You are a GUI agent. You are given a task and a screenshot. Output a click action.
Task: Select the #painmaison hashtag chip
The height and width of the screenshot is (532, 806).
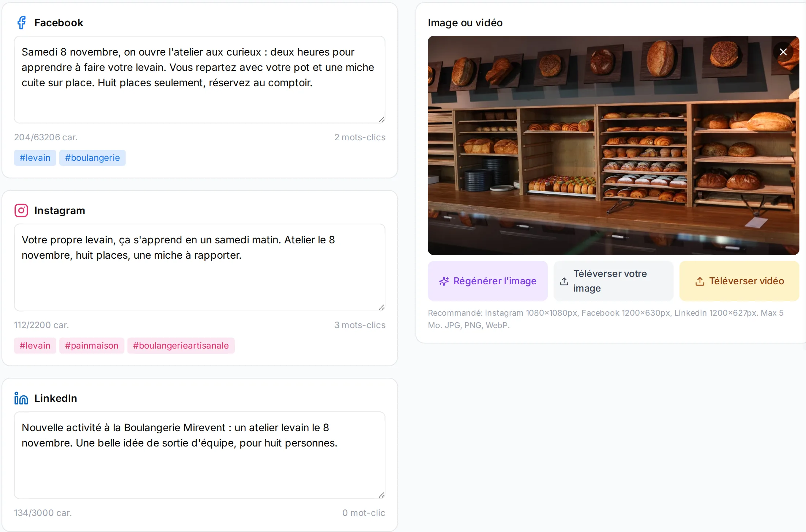point(92,346)
